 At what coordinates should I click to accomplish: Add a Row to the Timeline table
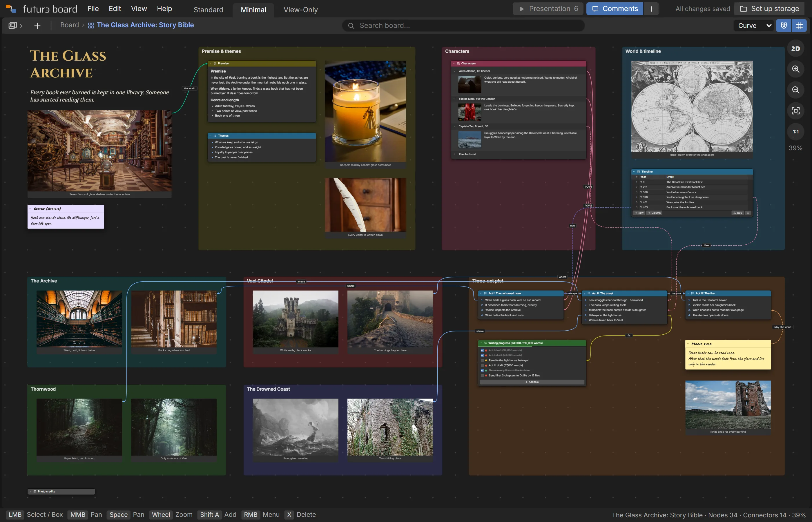639,213
